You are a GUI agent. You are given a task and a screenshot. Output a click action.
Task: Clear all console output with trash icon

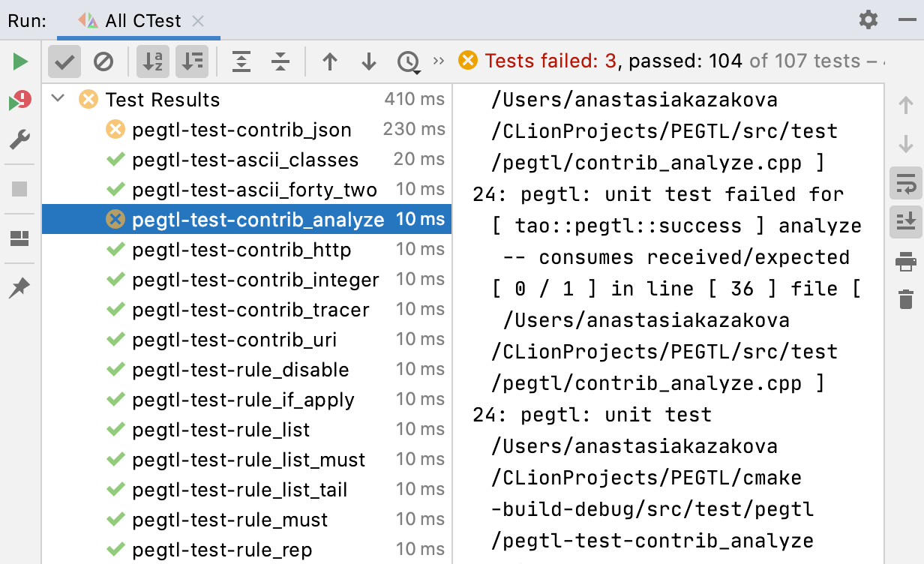[x=906, y=298]
